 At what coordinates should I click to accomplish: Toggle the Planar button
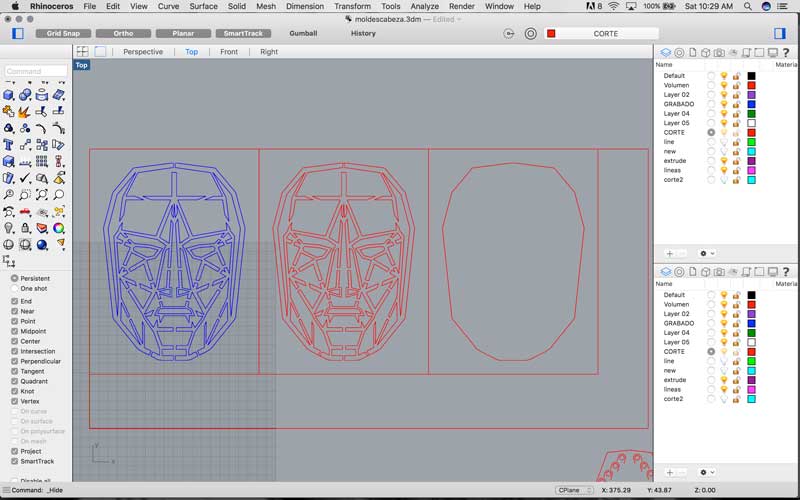[183, 33]
